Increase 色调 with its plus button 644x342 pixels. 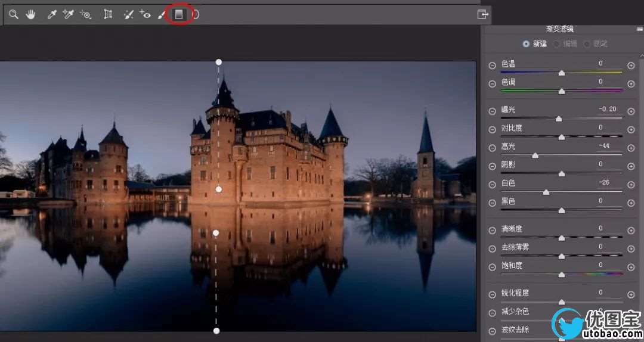pos(631,84)
